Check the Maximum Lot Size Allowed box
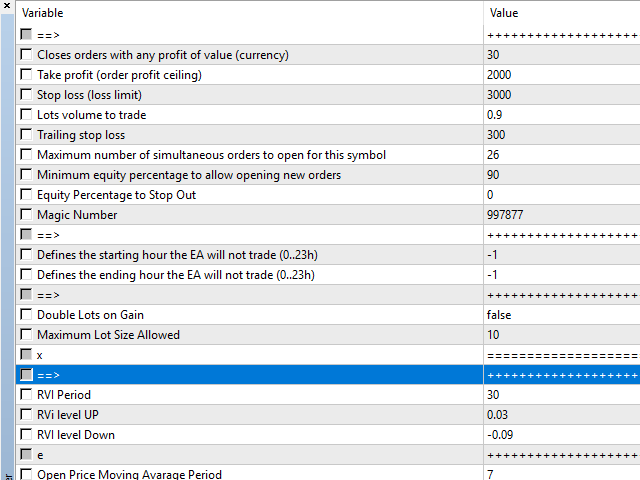 (26, 335)
